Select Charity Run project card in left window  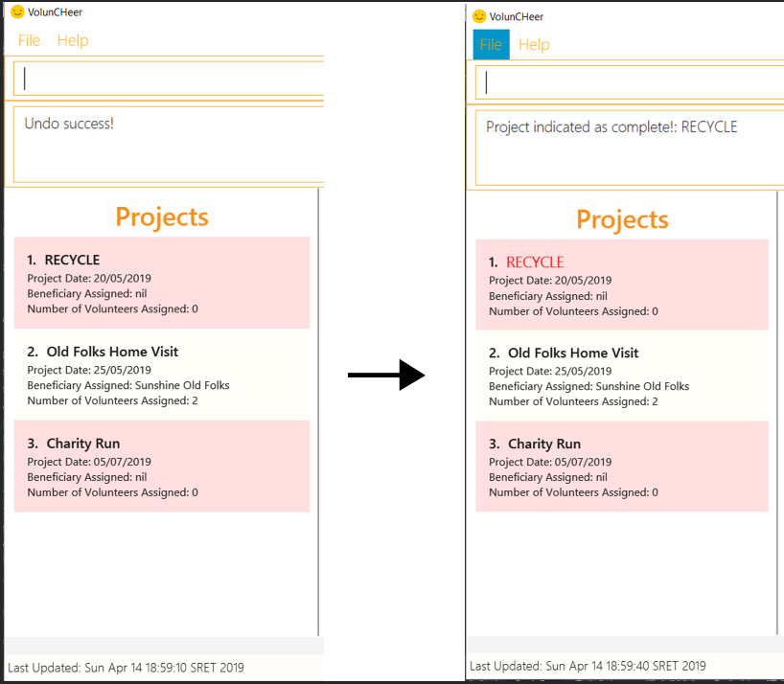click(161, 467)
